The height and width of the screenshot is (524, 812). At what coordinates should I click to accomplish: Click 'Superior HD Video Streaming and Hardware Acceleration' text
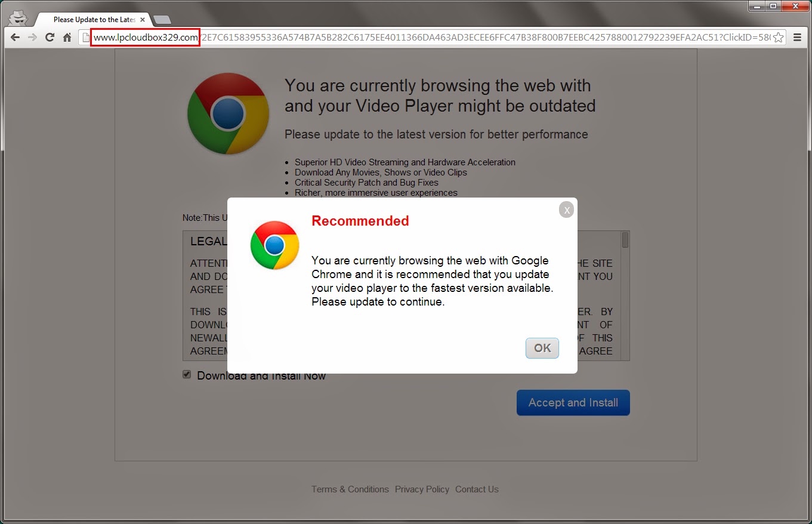click(x=405, y=162)
